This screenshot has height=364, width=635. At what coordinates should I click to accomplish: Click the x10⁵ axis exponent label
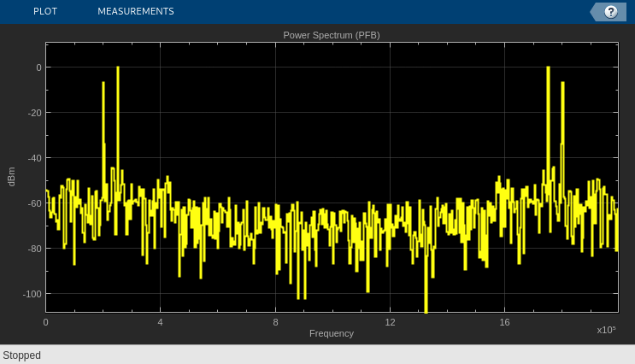[606, 330]
